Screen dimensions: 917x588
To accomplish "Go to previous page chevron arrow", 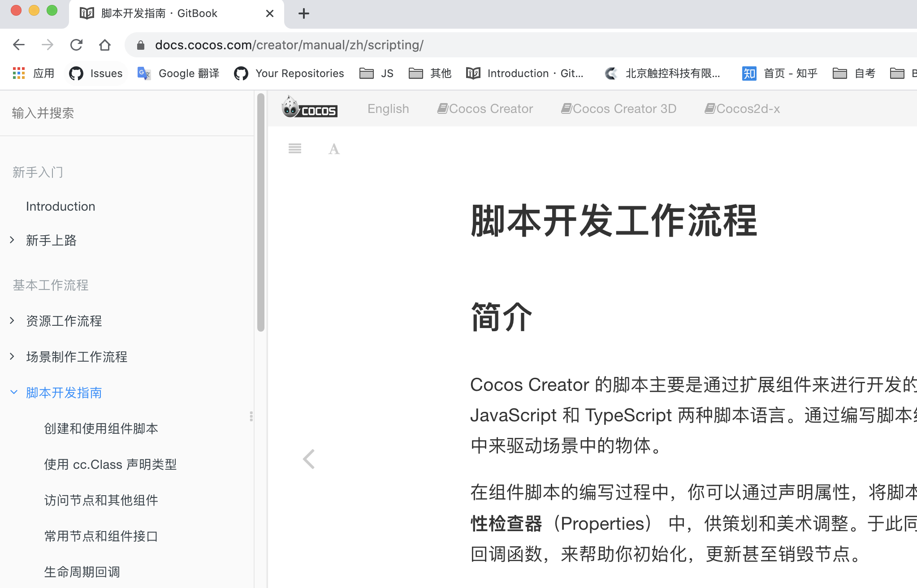I will point(309,459).
